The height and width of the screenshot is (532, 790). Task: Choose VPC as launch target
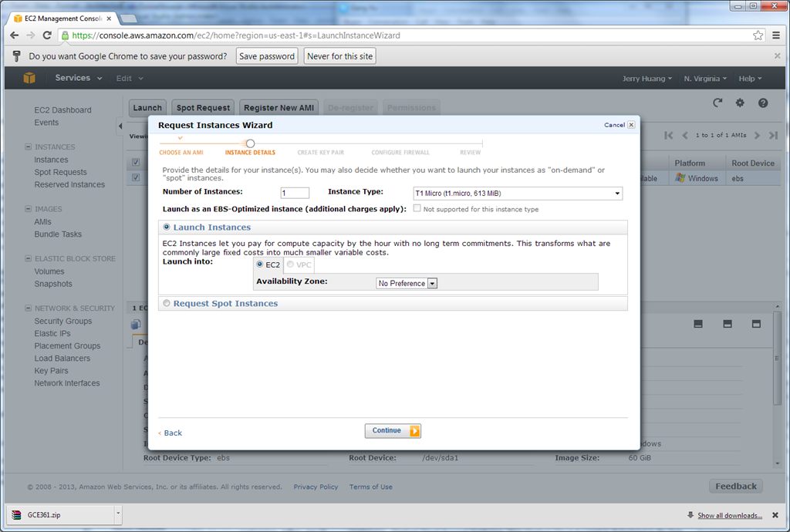point(290,264)
